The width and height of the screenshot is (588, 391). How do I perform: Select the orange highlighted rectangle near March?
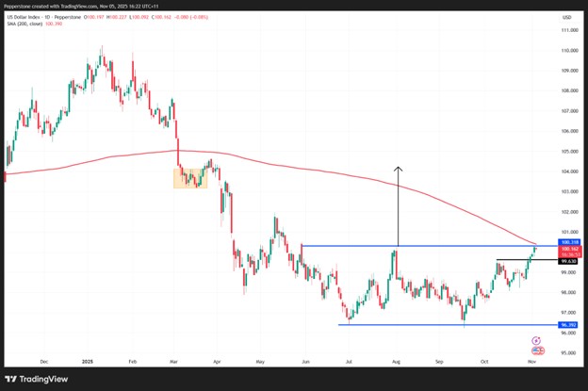190,177
